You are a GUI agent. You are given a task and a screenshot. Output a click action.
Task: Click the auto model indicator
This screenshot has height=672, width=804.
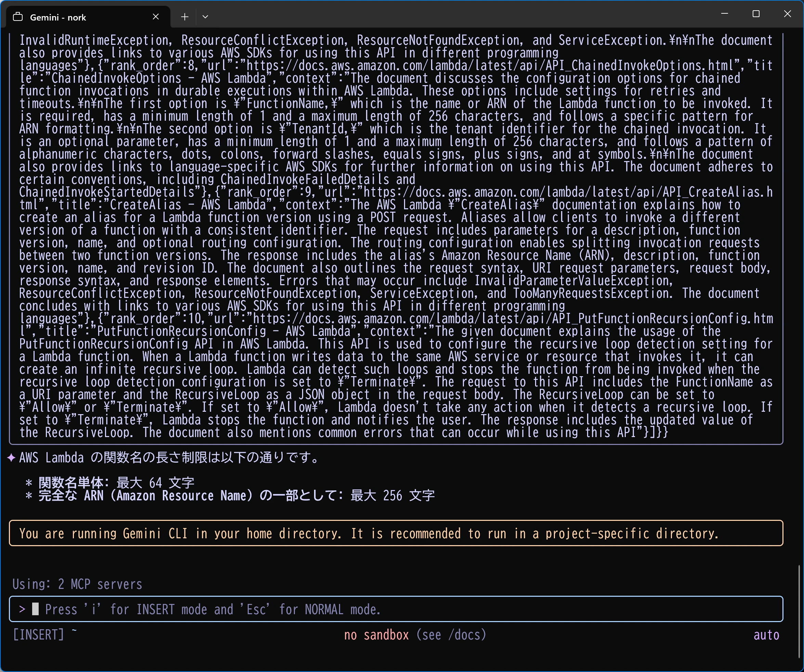[766, 635]
